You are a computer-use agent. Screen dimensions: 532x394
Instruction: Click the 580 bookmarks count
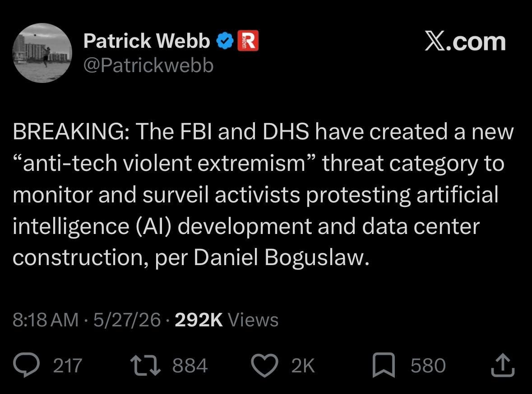tap(428, 366)
